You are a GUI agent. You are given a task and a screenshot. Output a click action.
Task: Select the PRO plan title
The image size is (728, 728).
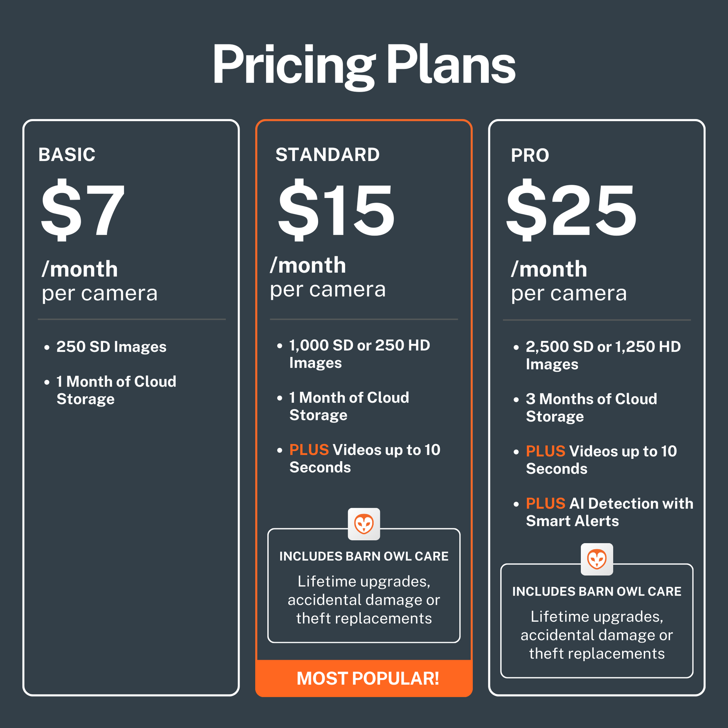[x=530, y=155]
